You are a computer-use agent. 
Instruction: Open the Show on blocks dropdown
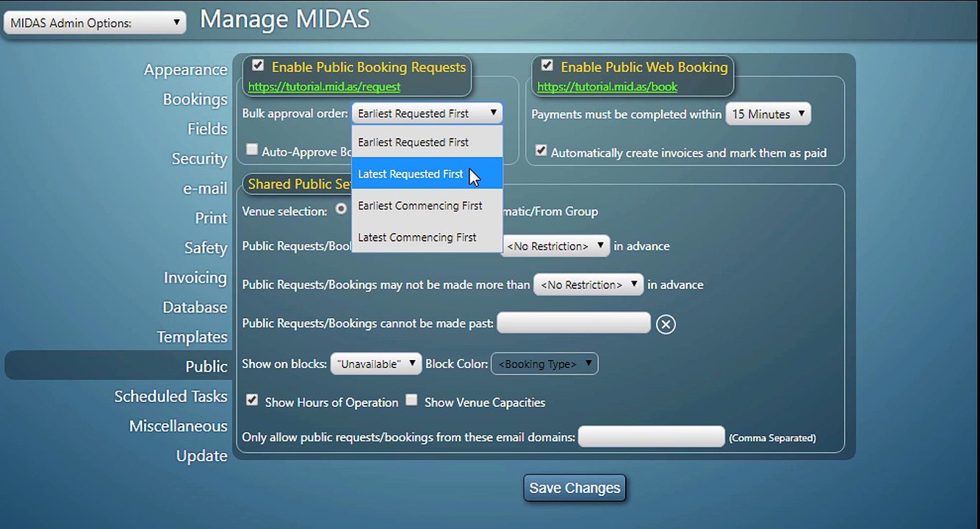(x=376, y=364)
